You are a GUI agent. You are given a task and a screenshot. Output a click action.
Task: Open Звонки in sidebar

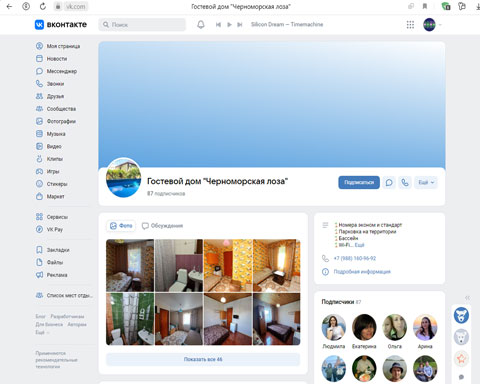pos(50,84)
